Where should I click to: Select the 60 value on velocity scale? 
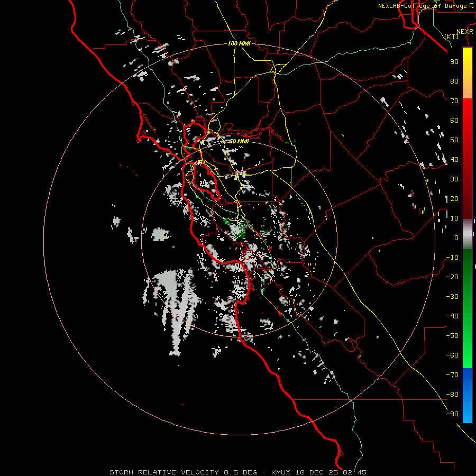click(454, 120)
